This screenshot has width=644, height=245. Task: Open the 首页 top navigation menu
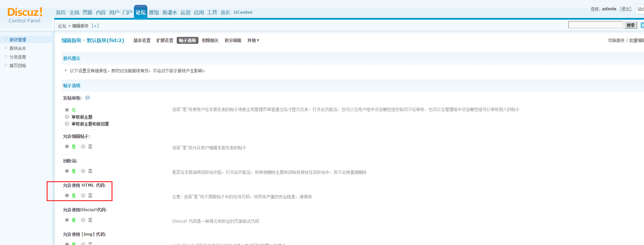(61, 12)
